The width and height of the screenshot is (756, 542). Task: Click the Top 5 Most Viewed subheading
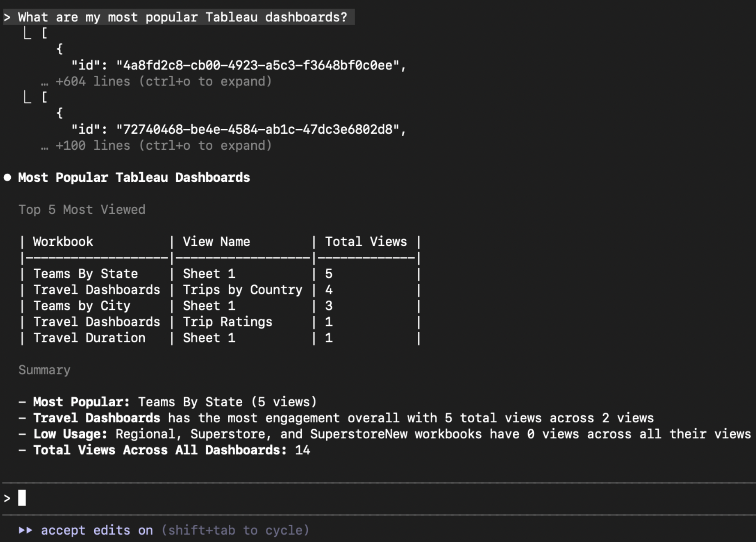click(x=82, y=210)
